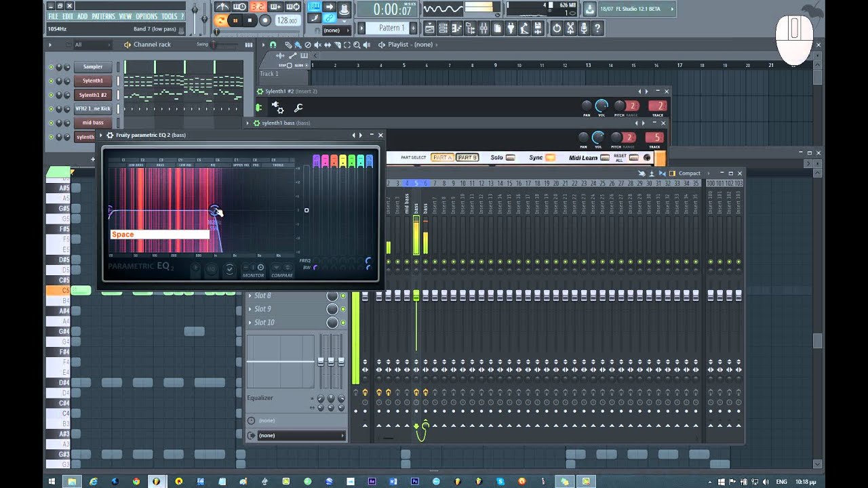Viewport: 868px width, 488px height.
Task: Click the record button in transport
Action: pos(265,20)
